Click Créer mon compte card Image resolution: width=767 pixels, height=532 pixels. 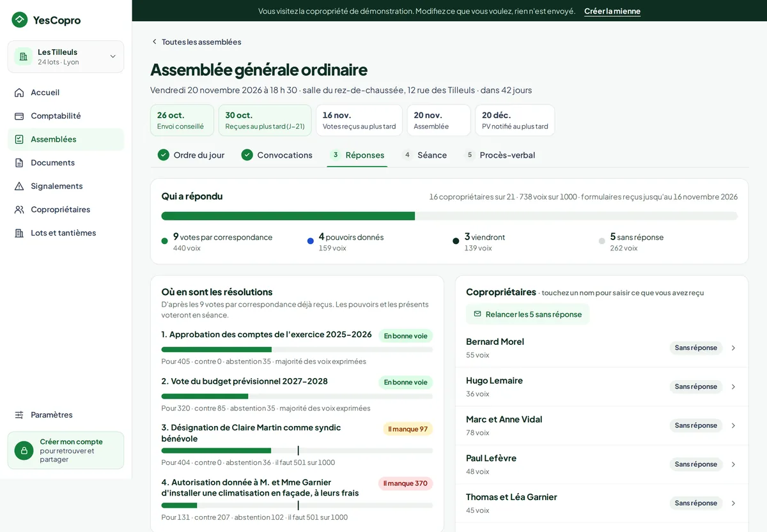pyautogui.click(x=66, y=450)
